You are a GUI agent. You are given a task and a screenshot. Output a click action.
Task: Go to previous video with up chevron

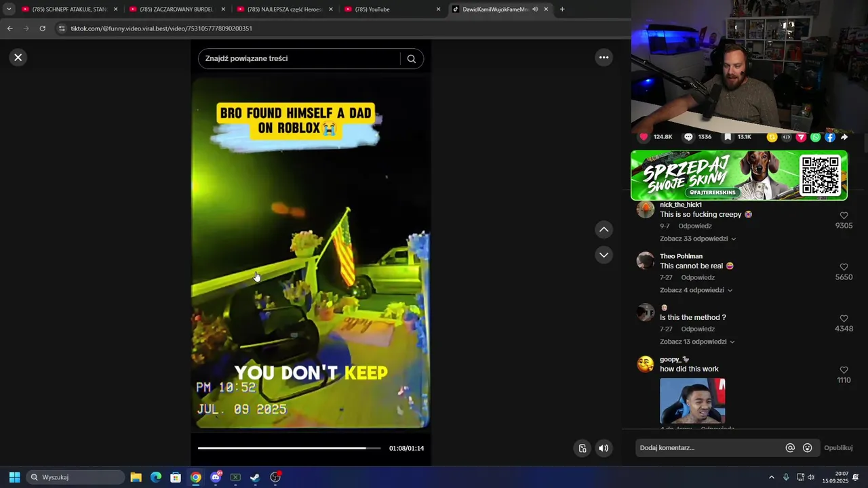point(604,230)
